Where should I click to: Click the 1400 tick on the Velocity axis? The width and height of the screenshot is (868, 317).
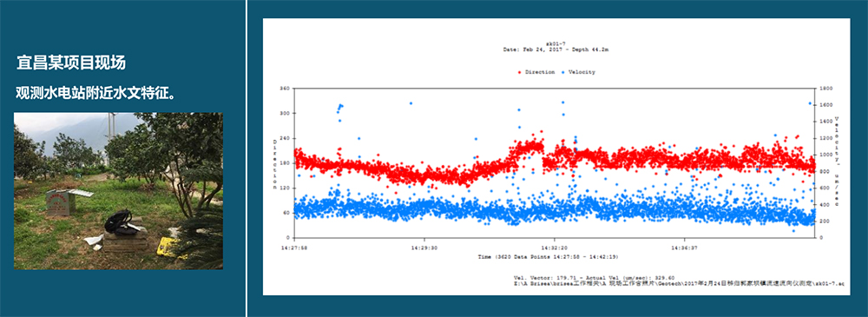tap(825, 122)
